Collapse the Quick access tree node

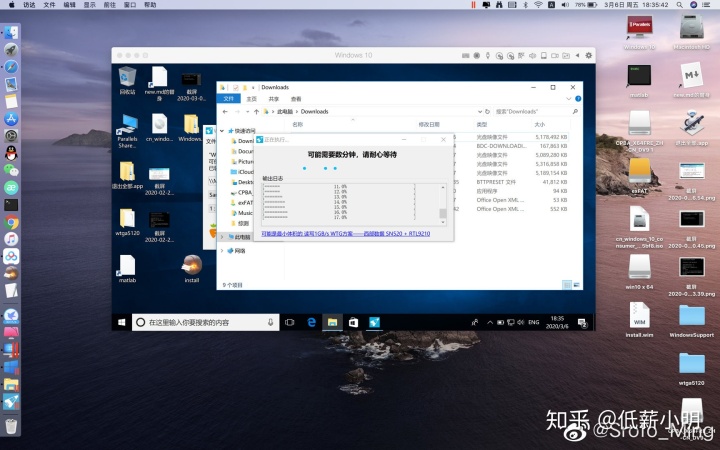tap(222, 131)
